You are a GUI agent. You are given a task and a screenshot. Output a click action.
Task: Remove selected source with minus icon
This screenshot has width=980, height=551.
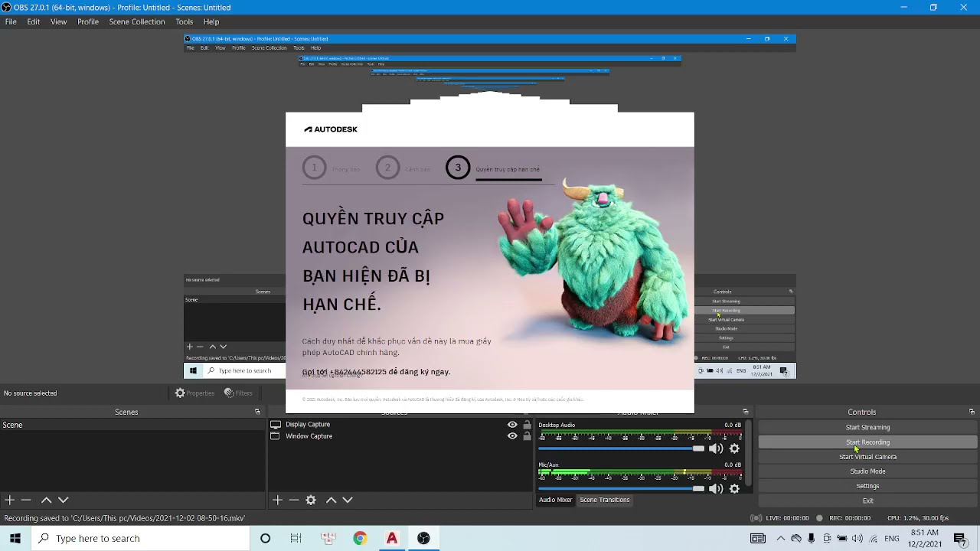click(x=294, y=500)
